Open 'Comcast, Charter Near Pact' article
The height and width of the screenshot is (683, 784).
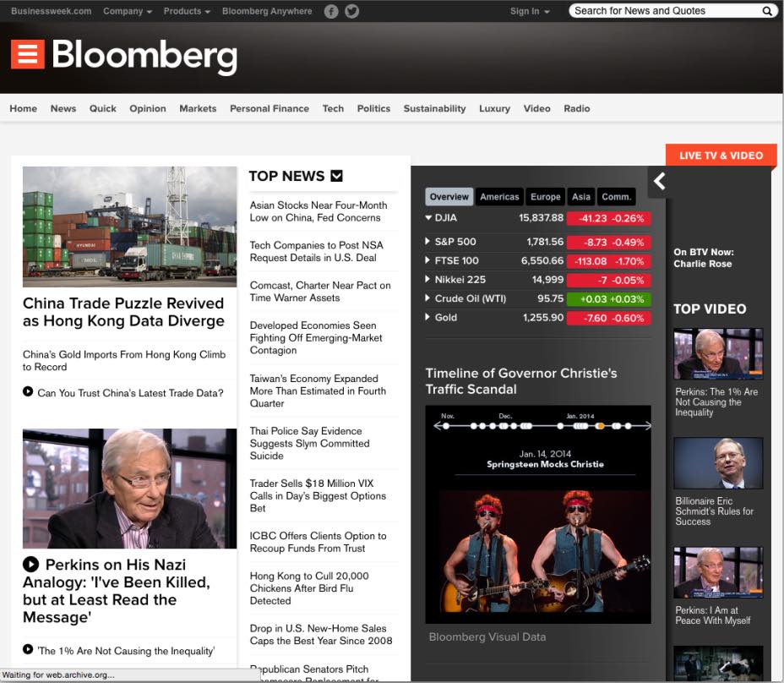point(320,292)
